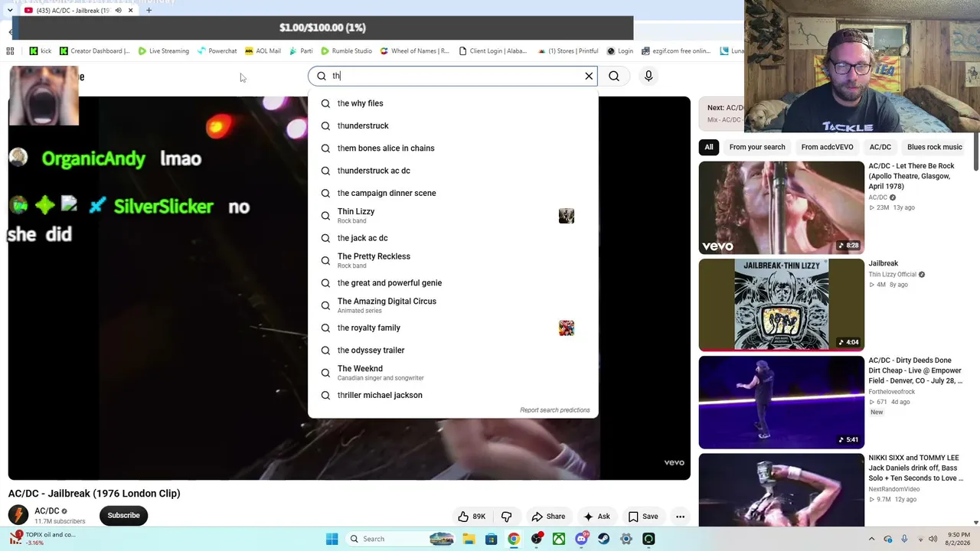Open Thin Lizzy Jailbreak video thumbnail
Screen dimensions: 980x551
(x=781, y=305)
